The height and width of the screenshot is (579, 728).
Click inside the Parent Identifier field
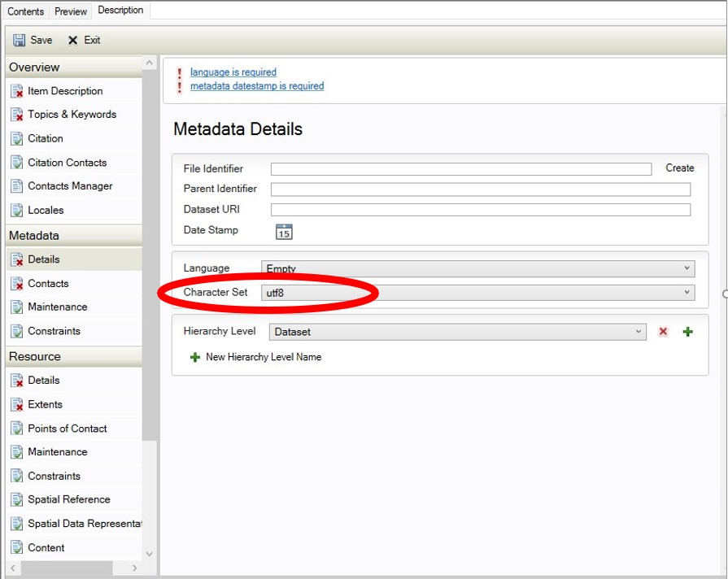(x=480, y=189)
